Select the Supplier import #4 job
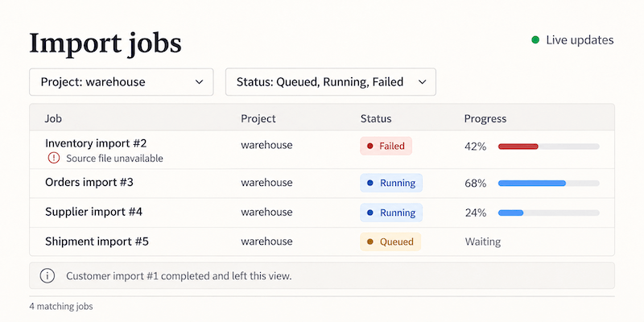 [x=93, y=212]
